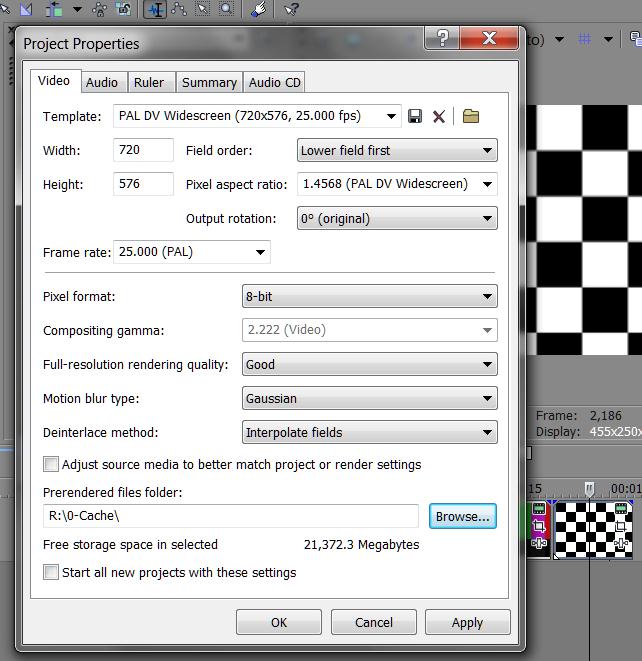Image resolution: width=642 pixels, height=661 pixels.
Task: Close the Project Properties dialog
Action: (489, 38)
